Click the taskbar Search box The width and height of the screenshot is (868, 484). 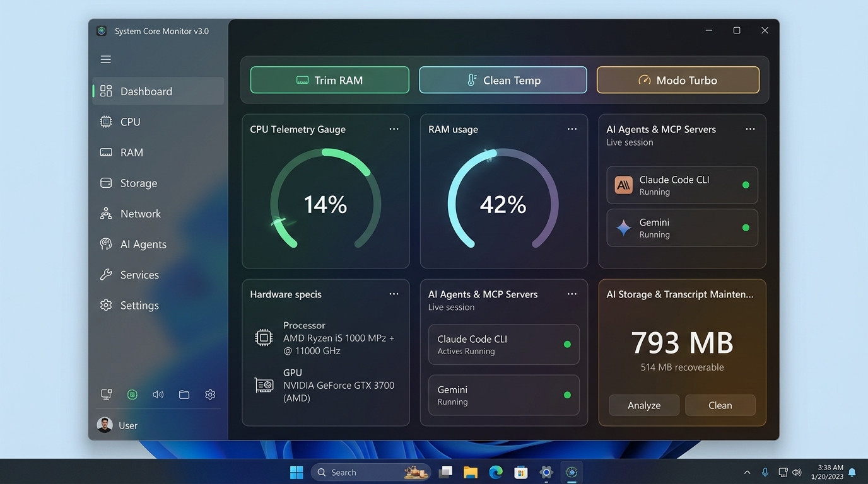point(371,472)
